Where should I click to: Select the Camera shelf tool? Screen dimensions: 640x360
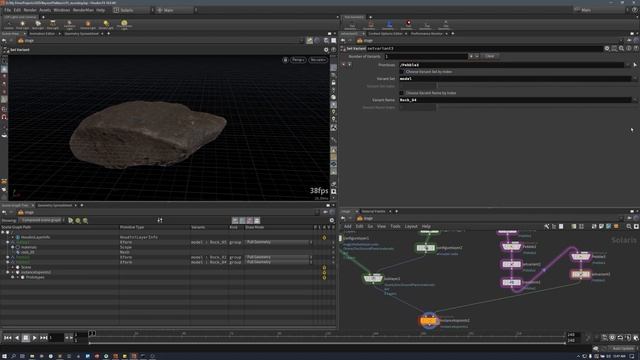8,25
